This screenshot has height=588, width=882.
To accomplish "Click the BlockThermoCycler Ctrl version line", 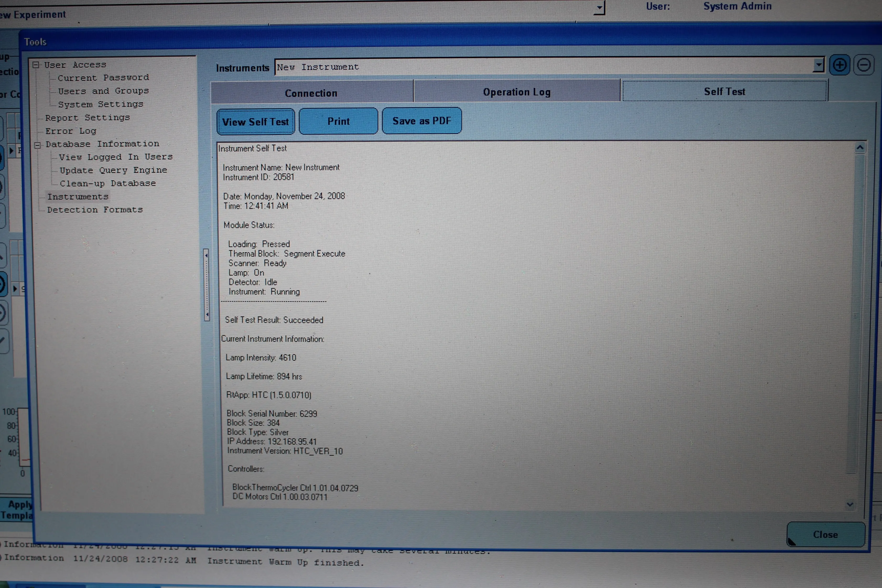I will [x=295, y=488].
